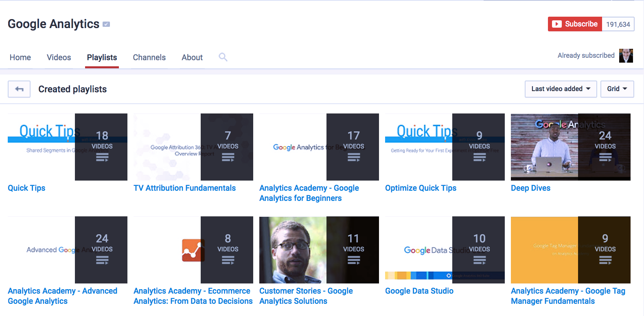Click the verified badge next to Google Analytics
Viewport: 644px width, 316px height.
tap(106, 24)
